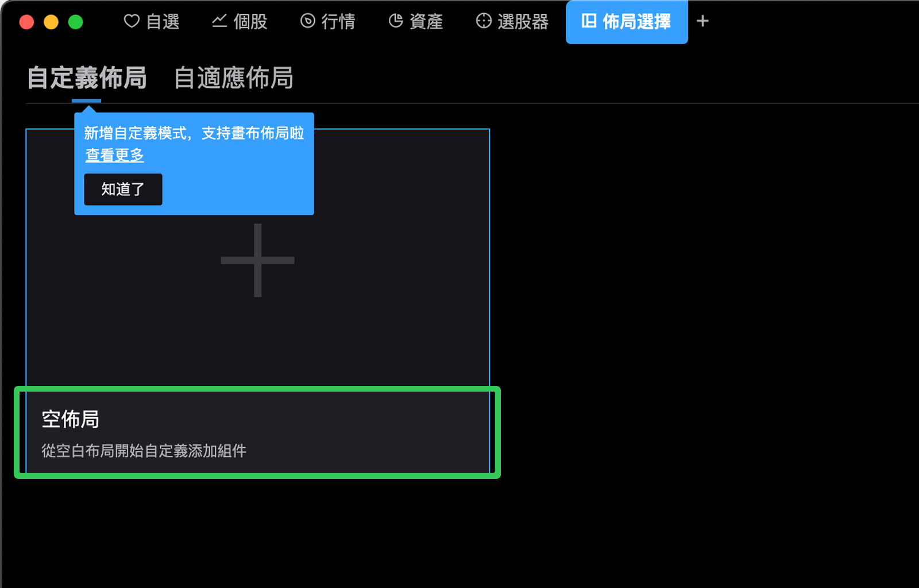The height and width of the screenshot is (588, 919).
Task: Switch to the 自適應佈局 tab
Action: click(x=233, y=78)
